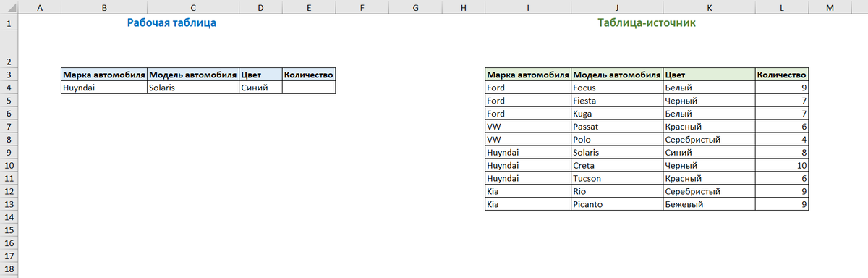This screenshot has height=278, width=868.
Task: Click "Марка автомобиля" header in column B
Action: (104, 75)
